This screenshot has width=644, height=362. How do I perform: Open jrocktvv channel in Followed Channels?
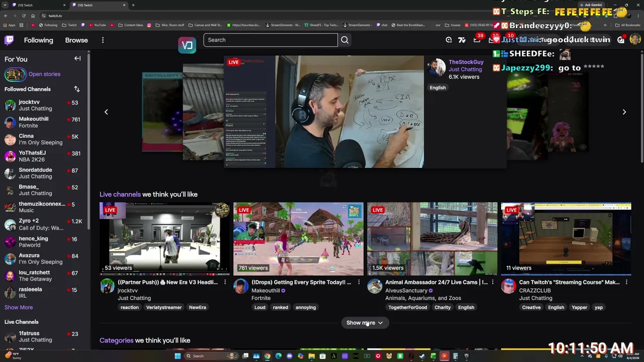[x=44, y=105]
